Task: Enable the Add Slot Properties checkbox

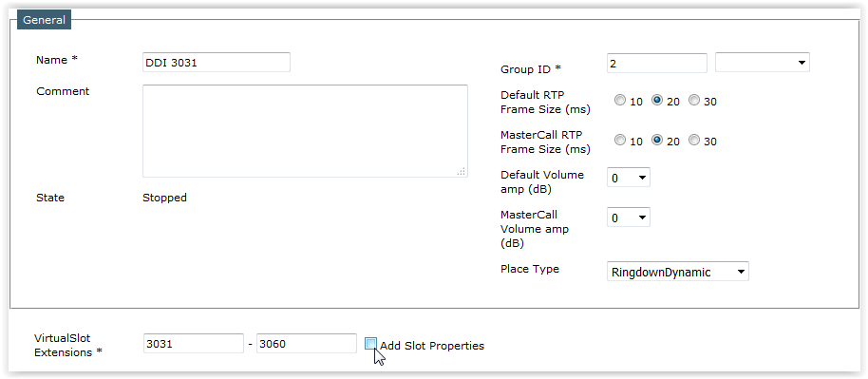Action: (x=371, y=344)
